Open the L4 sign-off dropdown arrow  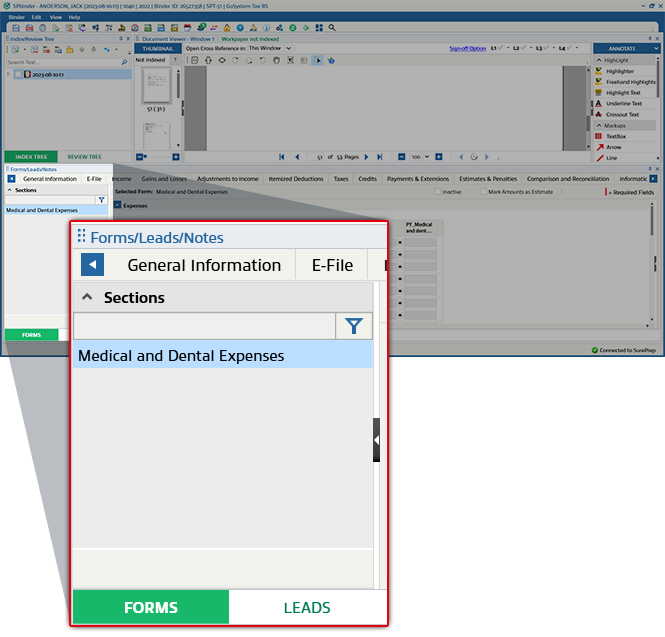click(577, 48)
